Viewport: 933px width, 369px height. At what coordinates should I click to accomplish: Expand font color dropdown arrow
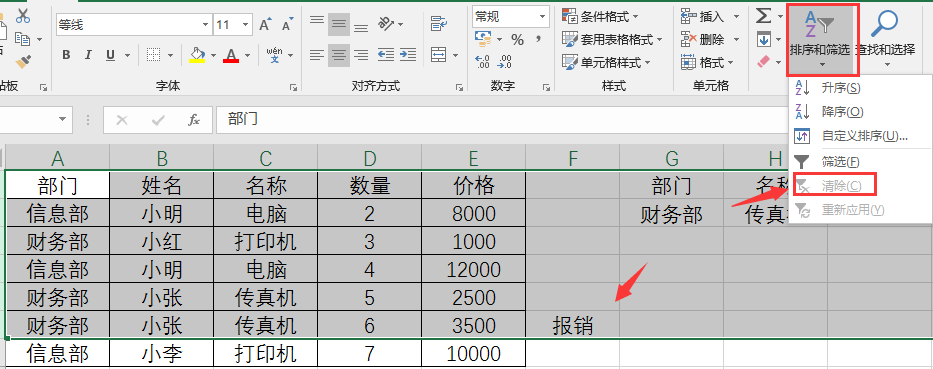248,56
